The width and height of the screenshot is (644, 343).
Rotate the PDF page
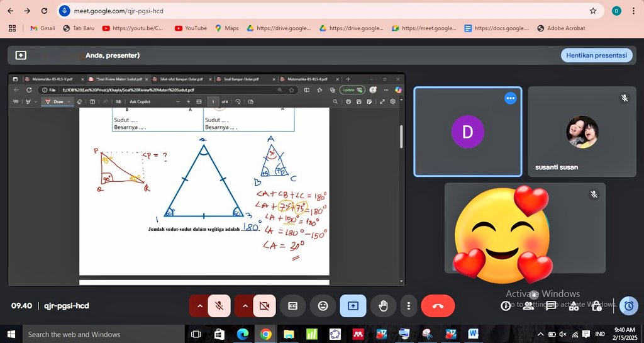(238, 101)
